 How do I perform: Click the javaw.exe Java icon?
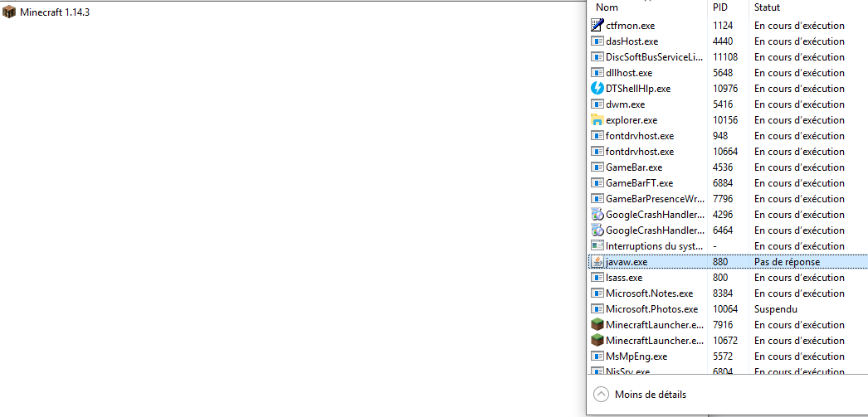coord(597,262)
